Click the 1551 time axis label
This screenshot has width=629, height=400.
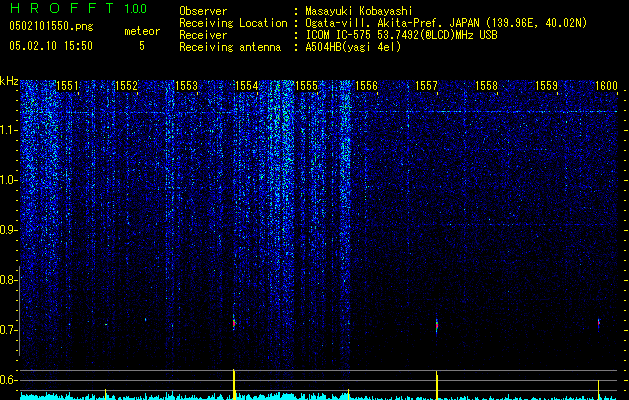click(67, 86)
